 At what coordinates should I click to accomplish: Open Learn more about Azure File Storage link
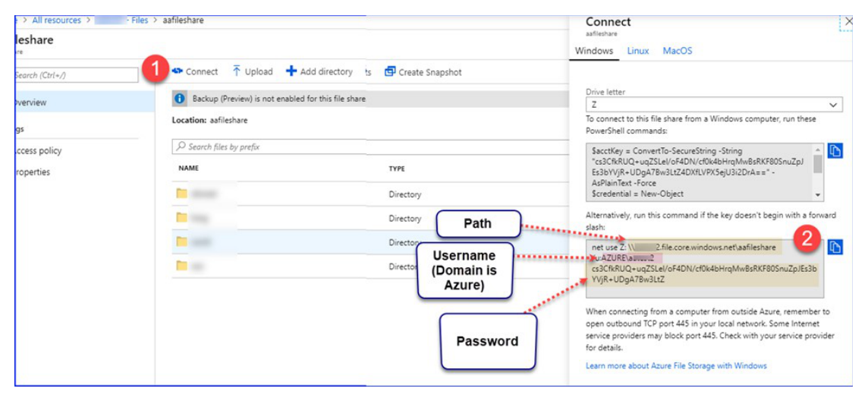click(676, 365)
